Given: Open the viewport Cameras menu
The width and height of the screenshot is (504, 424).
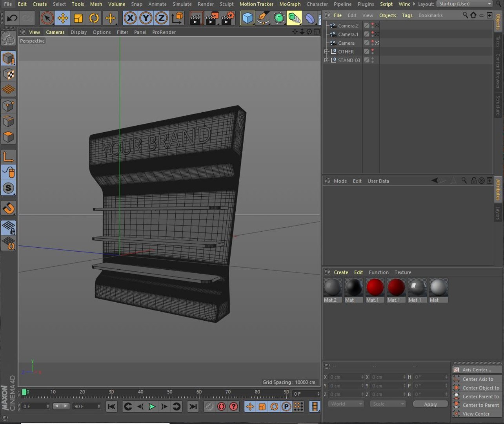Looking at the screenshot, I should (55, 32).
